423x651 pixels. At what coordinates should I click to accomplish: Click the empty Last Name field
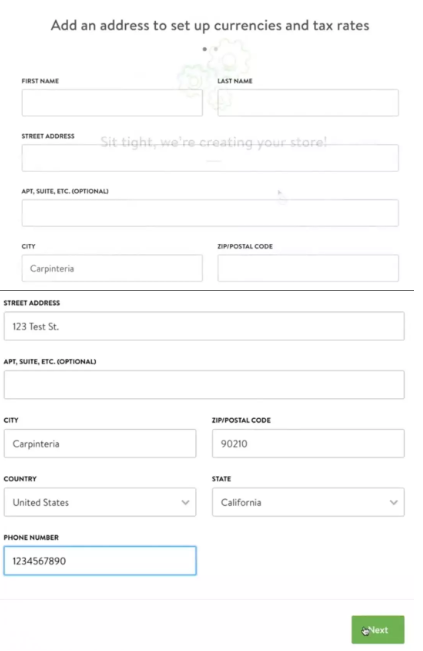(308, 103)
